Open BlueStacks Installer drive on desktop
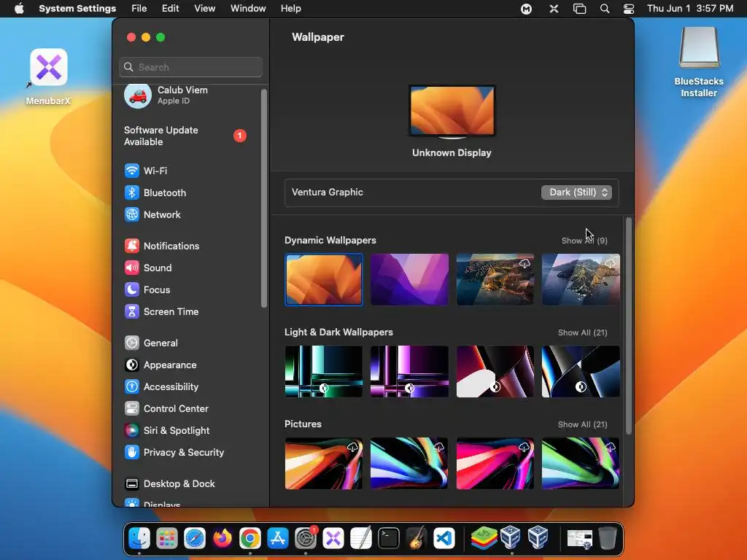Image resolution: width=747 pixels, height=560 pixels. pyautogui.click(x=699, y=63)
